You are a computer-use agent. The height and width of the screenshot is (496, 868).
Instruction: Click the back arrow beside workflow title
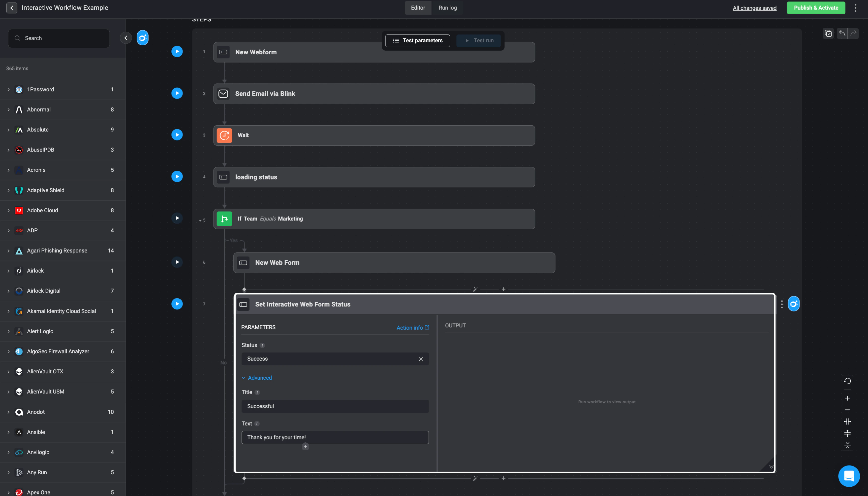click(12, 8)
